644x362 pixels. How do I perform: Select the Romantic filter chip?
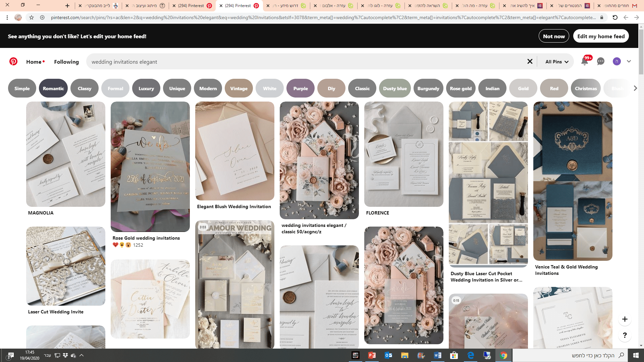53,88
